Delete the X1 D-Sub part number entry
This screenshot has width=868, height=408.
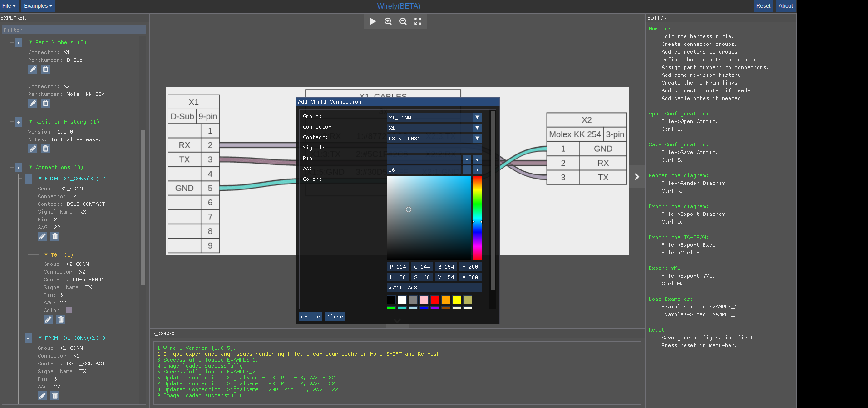click(45, 69)
